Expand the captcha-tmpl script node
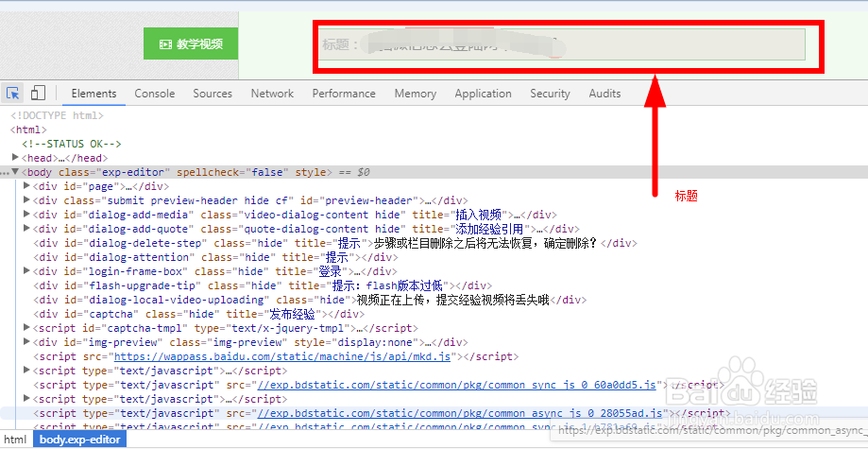Image resolution: width=868 pixels, height=449 pixels. pyautogui.click(x=26, y=328)
